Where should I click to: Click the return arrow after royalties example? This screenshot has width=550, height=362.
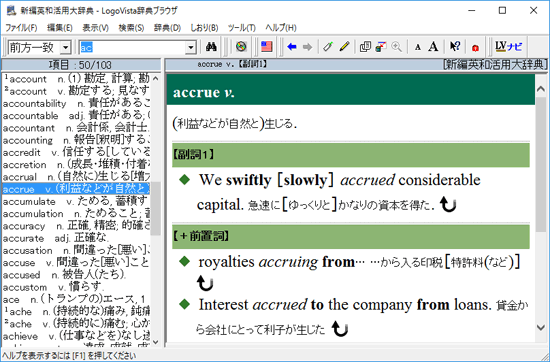point(205,283)
